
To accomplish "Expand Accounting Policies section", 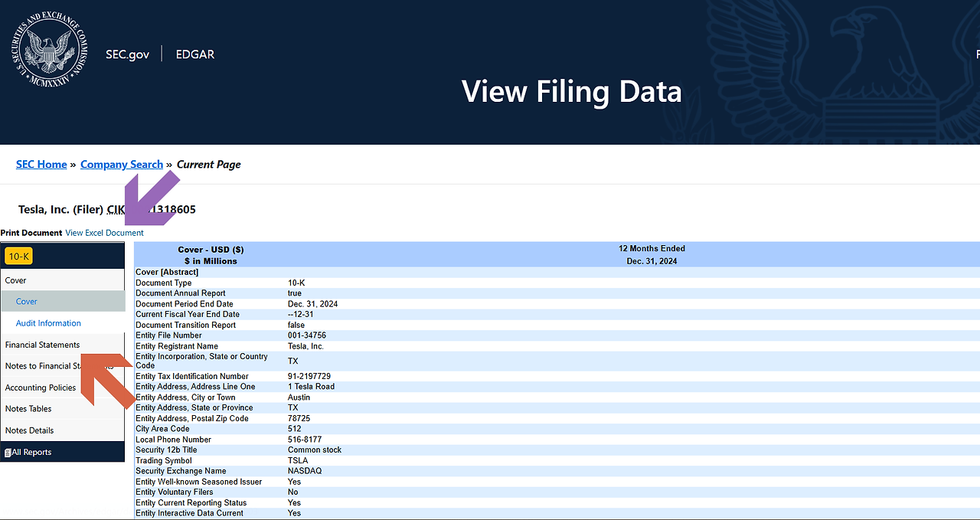I will pyautogui.click(x=62, y=388).
